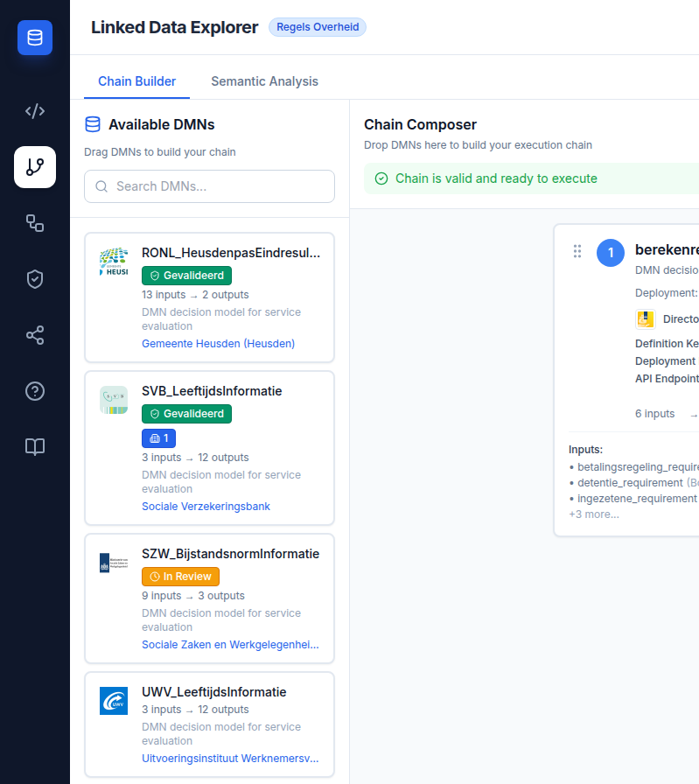Click the blue badge showing 1 on SVB card
This screenshot has height=784, width=699.
coord(159,438)
